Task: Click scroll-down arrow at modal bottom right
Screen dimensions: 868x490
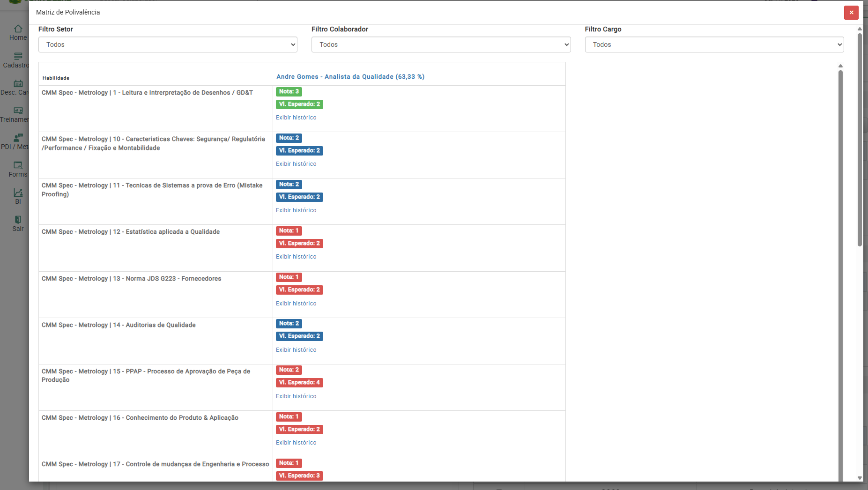Action: pos(860,478)
